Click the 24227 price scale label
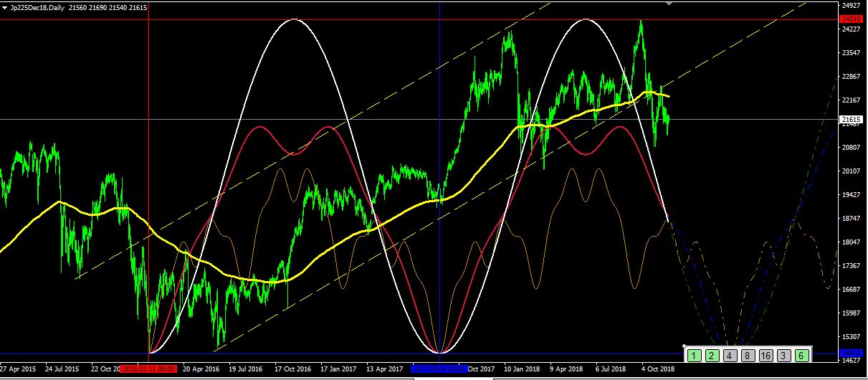Image resolution: width=868 pixels, height=380 pixels. pyautogui.click(x=851, y=29)
